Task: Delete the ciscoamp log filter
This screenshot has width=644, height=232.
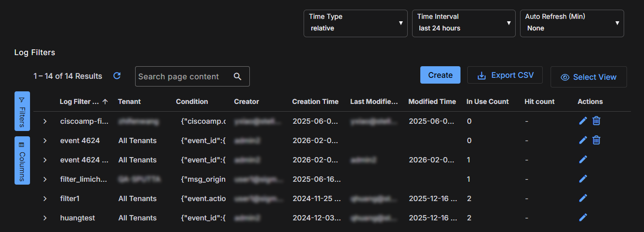Action: point(597,121)
